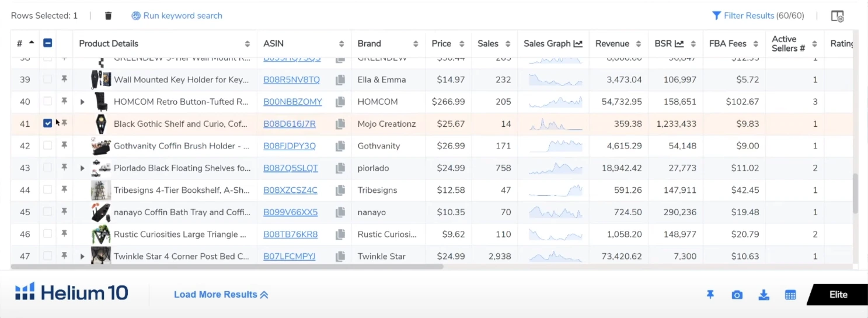Pin the HOMCOM Retro Button-Tufted row
Screen dimensions: 868x318
[x=64, y=102]
